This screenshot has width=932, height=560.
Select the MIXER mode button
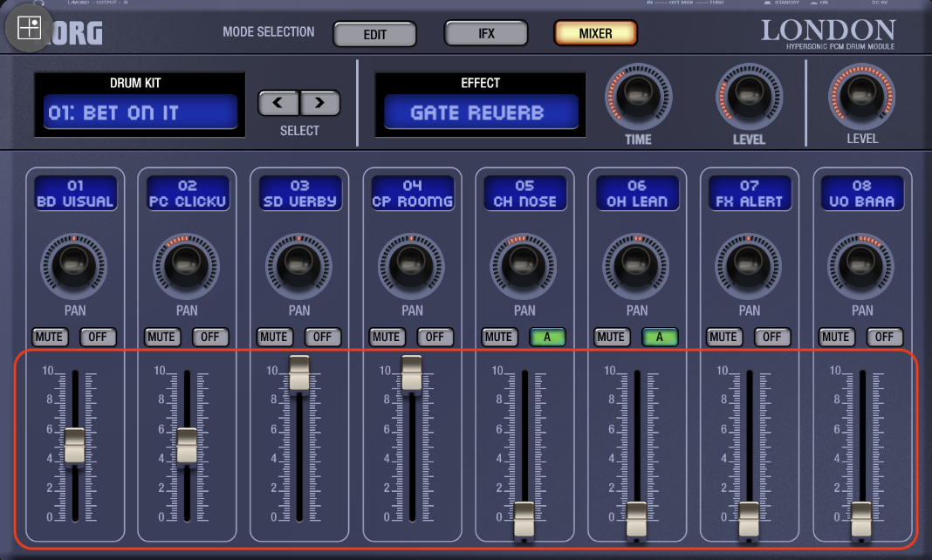595,33
